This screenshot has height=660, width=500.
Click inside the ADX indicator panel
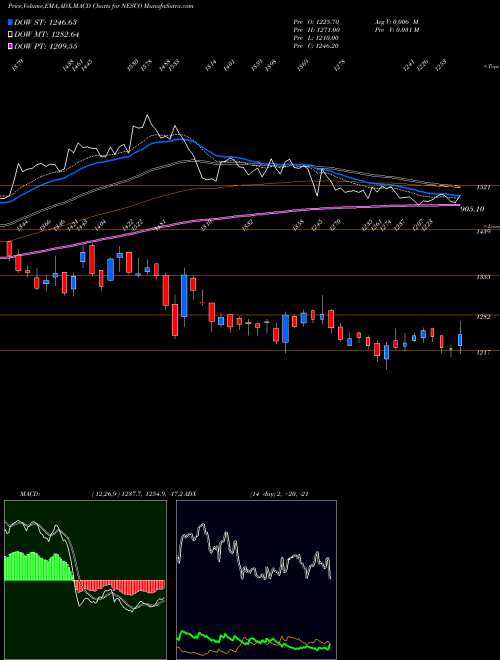click(x=256, y=580)
